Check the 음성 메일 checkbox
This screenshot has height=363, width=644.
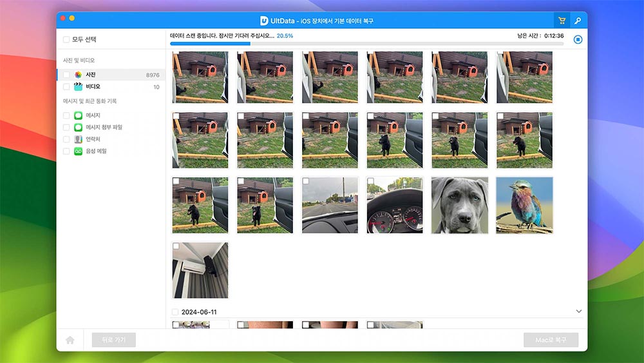point(66,152)
